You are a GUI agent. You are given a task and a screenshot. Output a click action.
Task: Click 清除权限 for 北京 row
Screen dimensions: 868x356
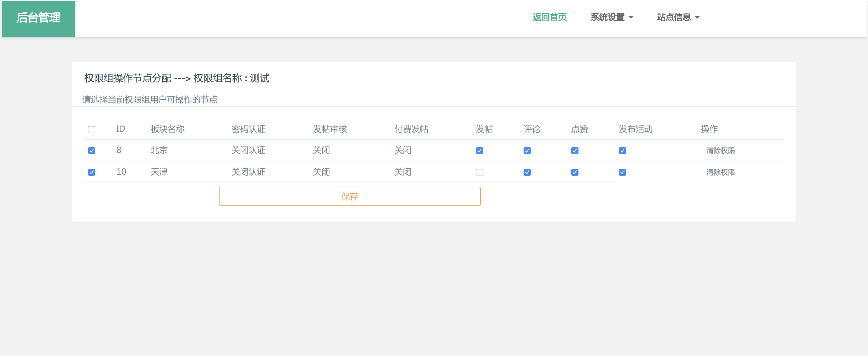(x=721, y=150)
